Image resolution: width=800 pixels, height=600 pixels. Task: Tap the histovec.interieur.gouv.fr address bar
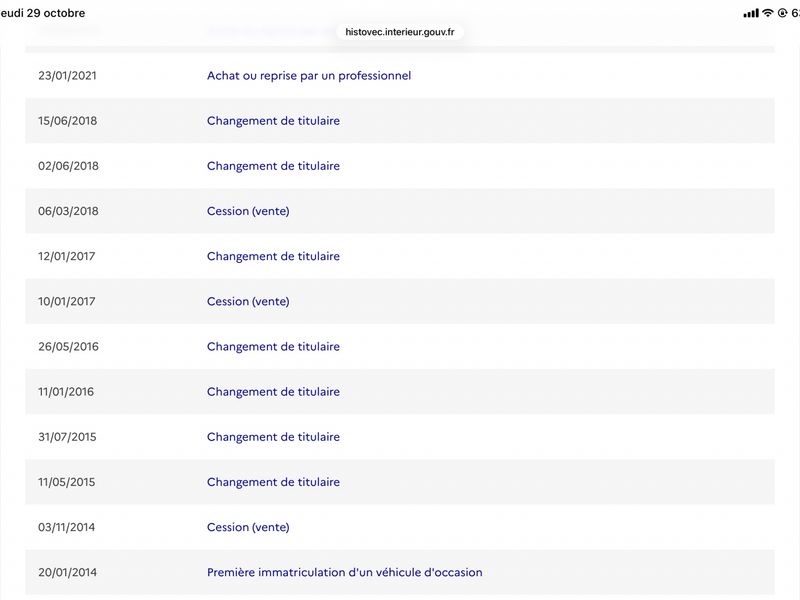coord(399,32)
